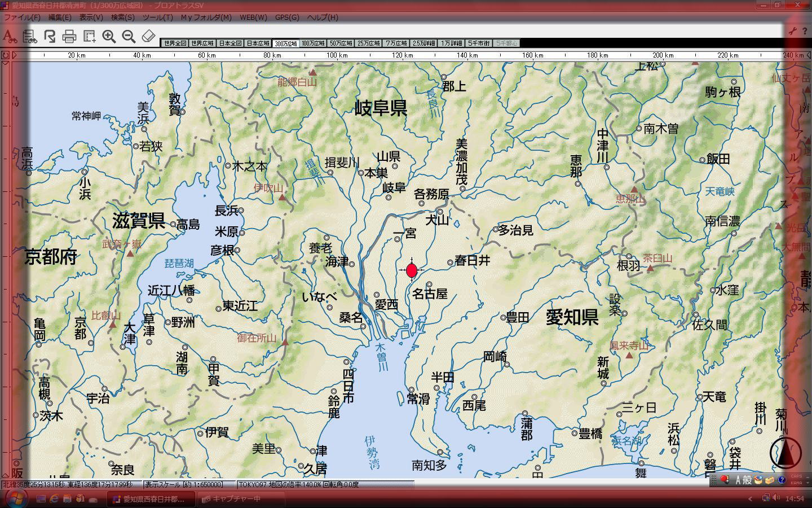The width and height of the screenshot is (812, 508).
Task: Click the address list search icon
Action: pos(29,37)
